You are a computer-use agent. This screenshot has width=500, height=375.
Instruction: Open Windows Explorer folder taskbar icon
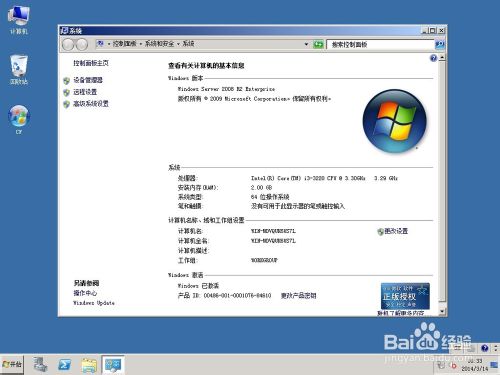89,365
